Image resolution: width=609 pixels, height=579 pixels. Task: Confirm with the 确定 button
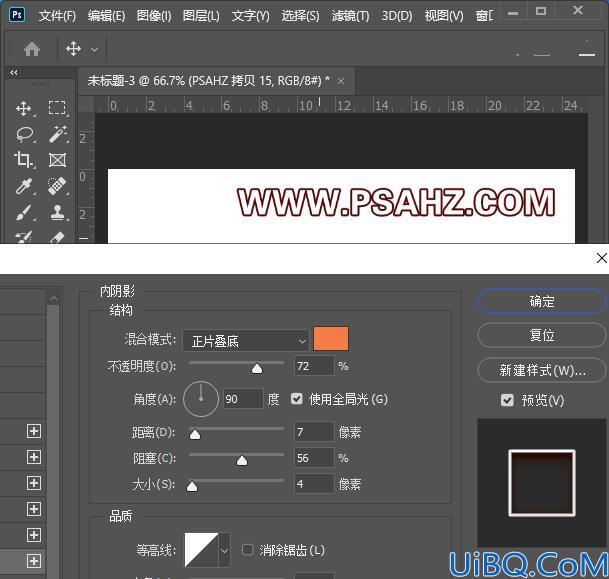click(x=541, y=301)
